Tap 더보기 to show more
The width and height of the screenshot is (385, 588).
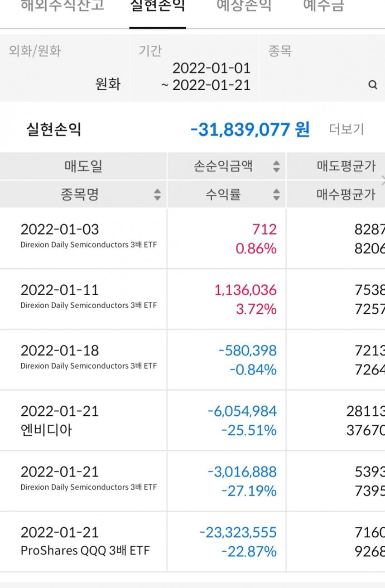[346, 130]
